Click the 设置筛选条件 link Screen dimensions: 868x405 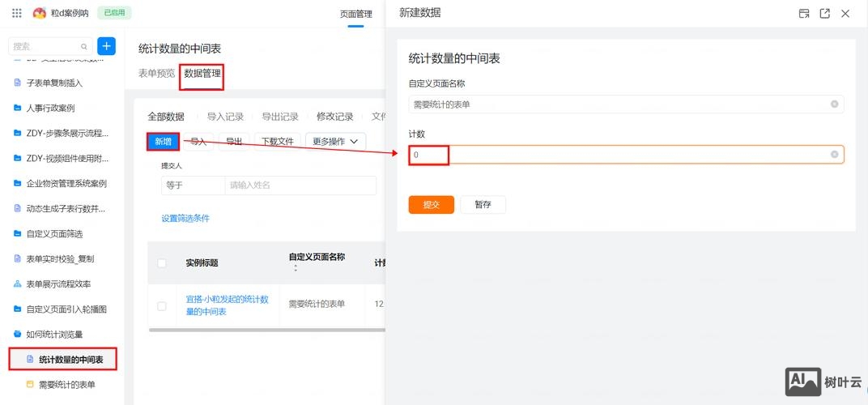[185, 218]
